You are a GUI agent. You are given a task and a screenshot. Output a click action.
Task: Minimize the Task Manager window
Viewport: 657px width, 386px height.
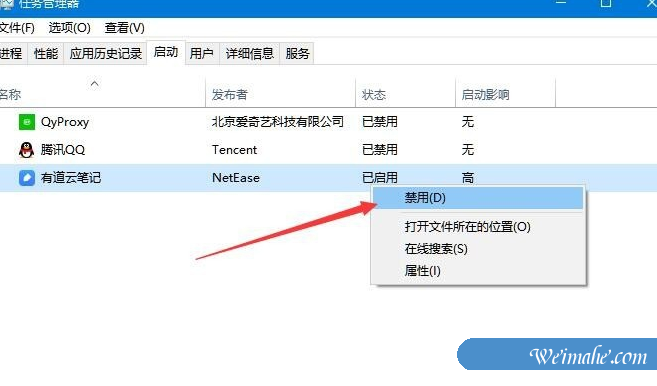coord(561,3)
